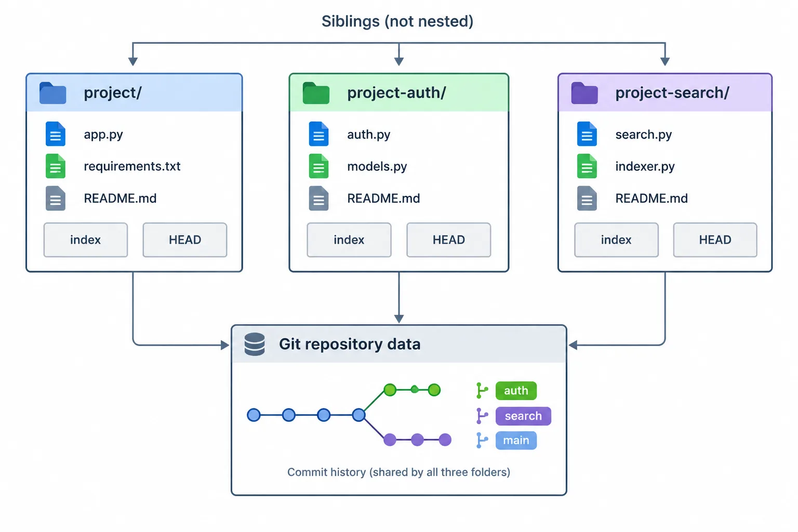Click the HEAD box in project-search/ folder
The image size is (798, 532).
tap(715, 240)
